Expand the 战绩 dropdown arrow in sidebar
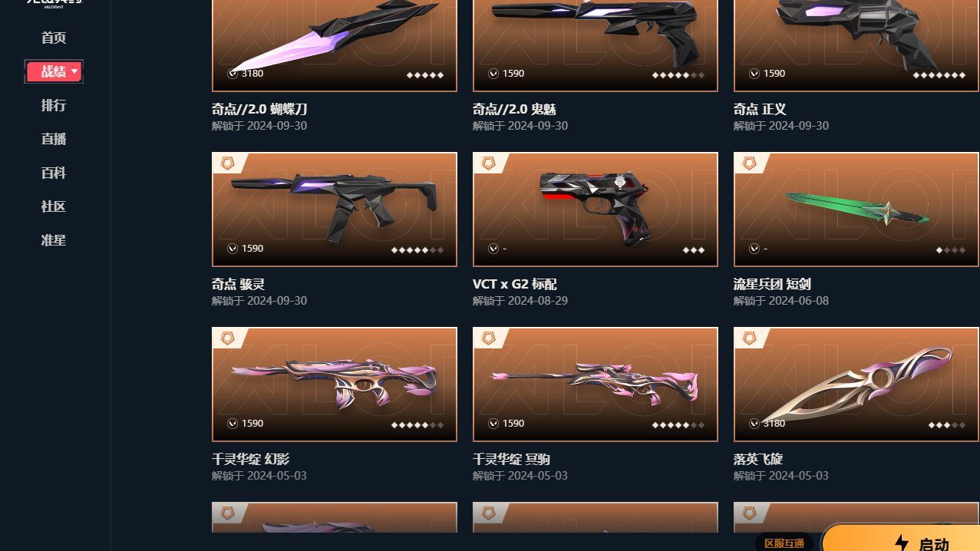Image resolution: width=980 pixels, height=551 pixels. click(74, 71)
